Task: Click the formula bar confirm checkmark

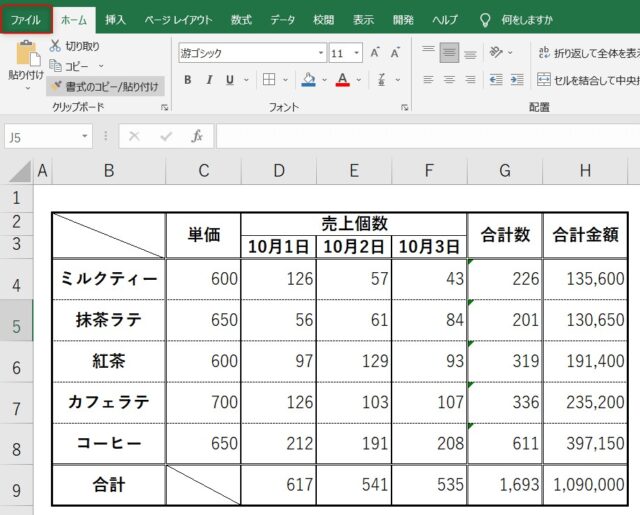Action: click(x=166, y=136)
